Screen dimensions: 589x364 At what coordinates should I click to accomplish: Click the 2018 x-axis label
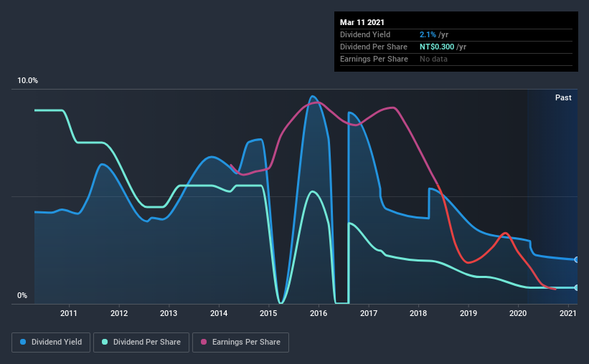tap(418, 313)
